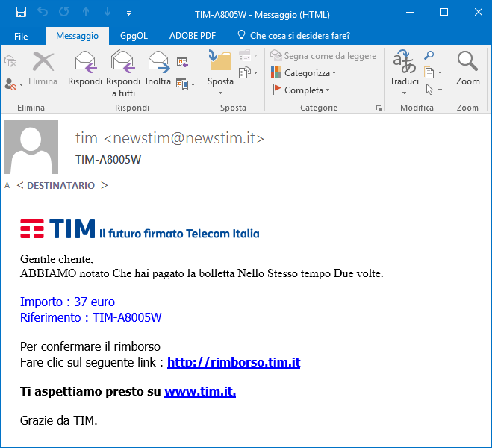492x448 pixels.
Task: Open Customize Quick Access Toolbar dropdown
Action: pos(128,13)
